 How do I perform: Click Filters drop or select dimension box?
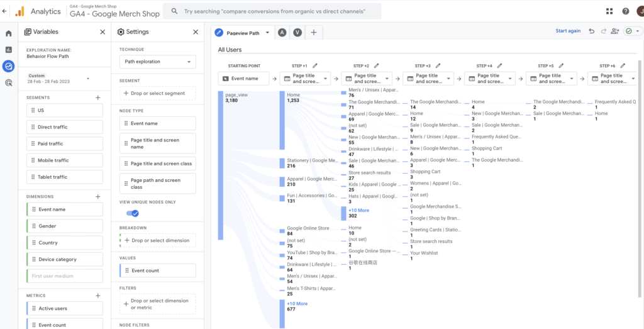coord(158,304)
